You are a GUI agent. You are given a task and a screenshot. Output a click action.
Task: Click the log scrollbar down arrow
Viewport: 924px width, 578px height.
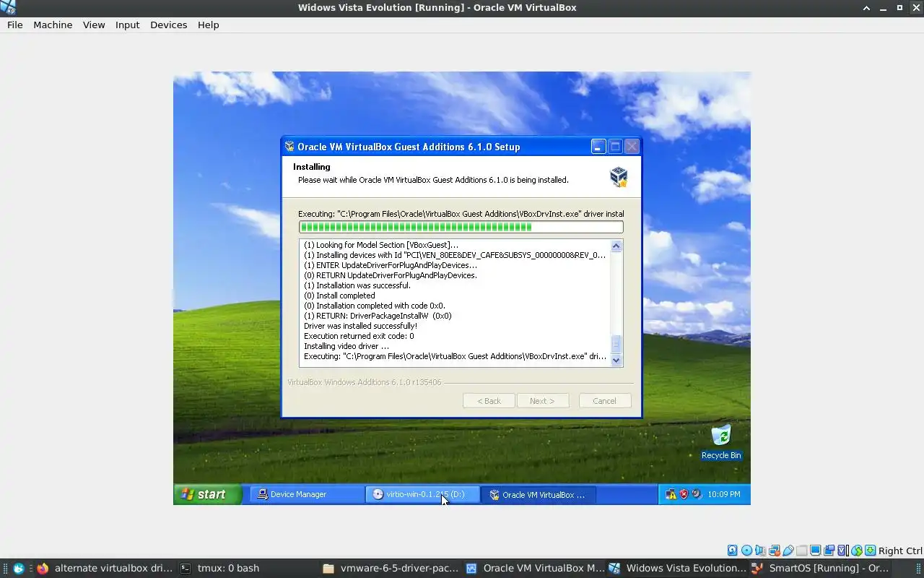(616, 360)
